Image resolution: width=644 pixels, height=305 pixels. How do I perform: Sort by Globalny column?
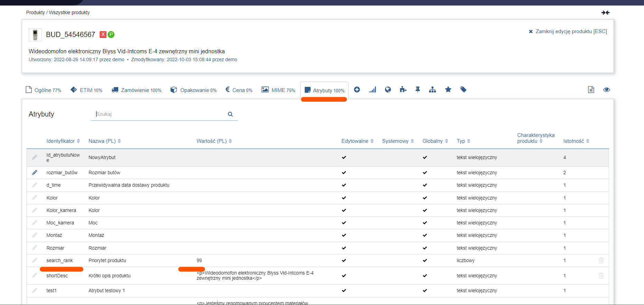[435, 141]
